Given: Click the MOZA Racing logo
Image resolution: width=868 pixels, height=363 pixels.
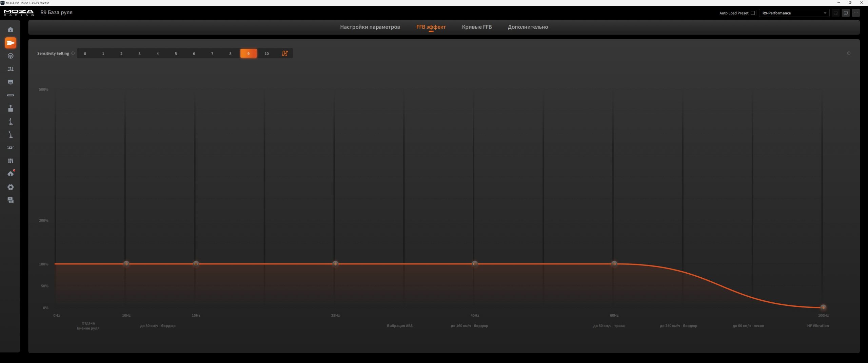Looking at the screenshot, I should [x=19, y=13].
